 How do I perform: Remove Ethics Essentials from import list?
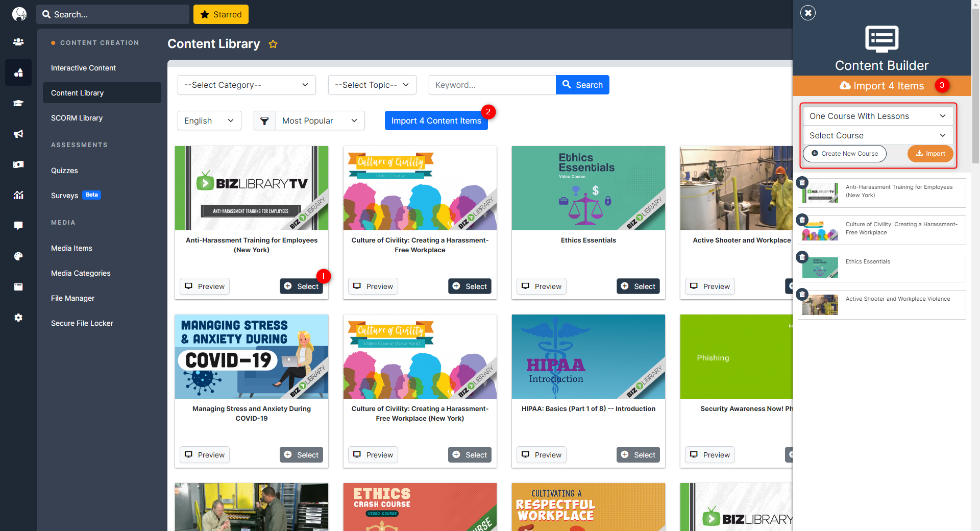pos(802,257)
